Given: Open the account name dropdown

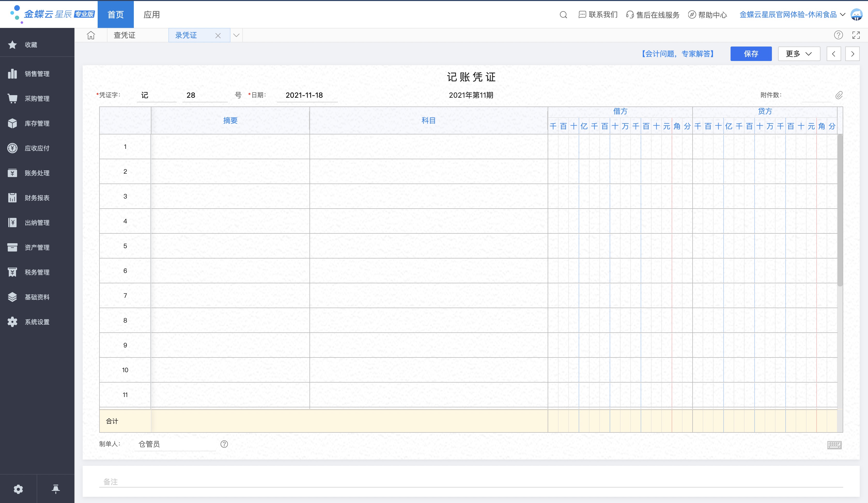Looking at the screenshot, I should coord(792,15).
